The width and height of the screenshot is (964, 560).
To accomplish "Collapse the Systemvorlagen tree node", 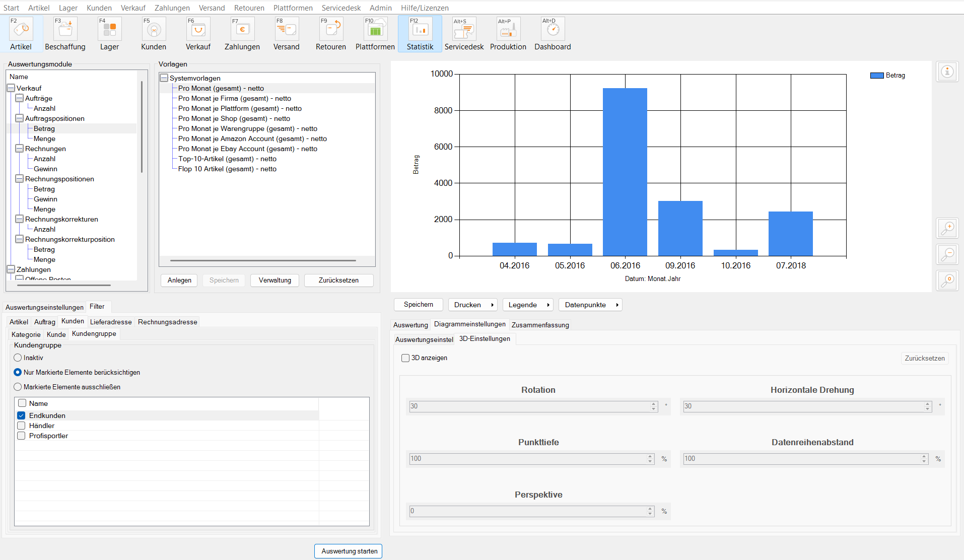I will tap(164, 78).
